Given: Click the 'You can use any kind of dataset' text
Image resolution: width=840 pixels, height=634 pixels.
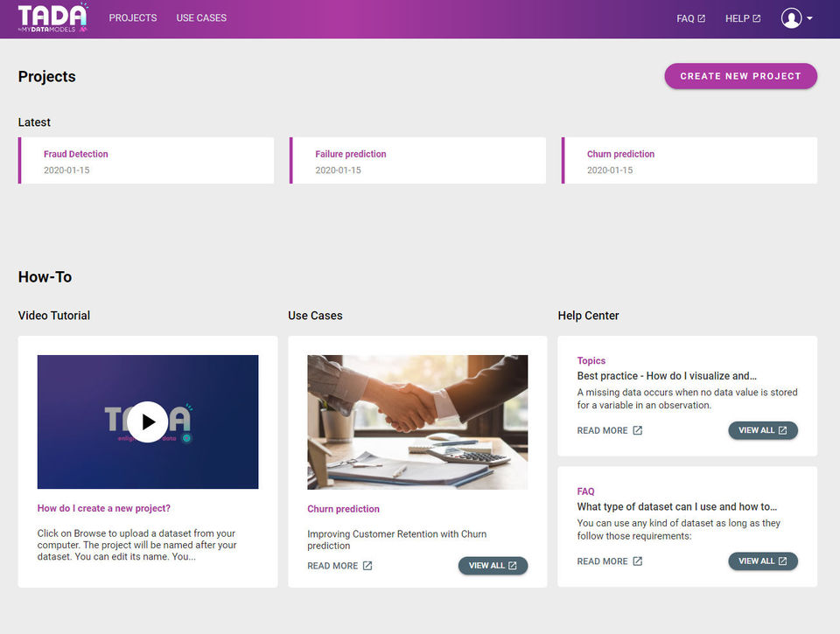Looking at the screenshot, I should click(x=679, y=530).
